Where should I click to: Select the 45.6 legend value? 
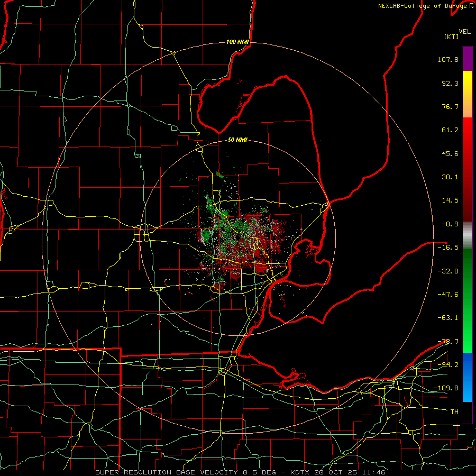450,153
